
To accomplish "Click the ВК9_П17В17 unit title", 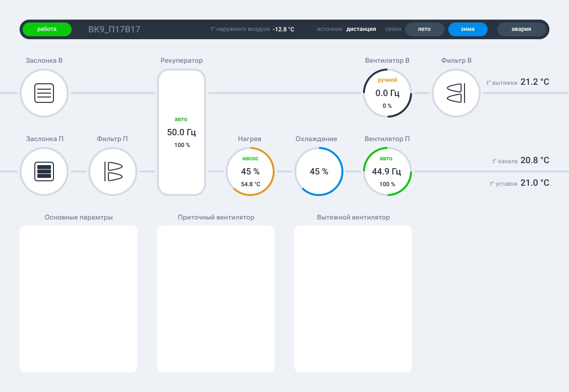I will click(x=114, y=29).
